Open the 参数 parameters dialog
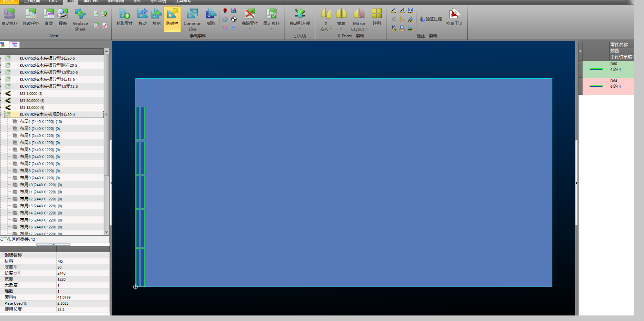The image size is (644, 321). point(49,17)
